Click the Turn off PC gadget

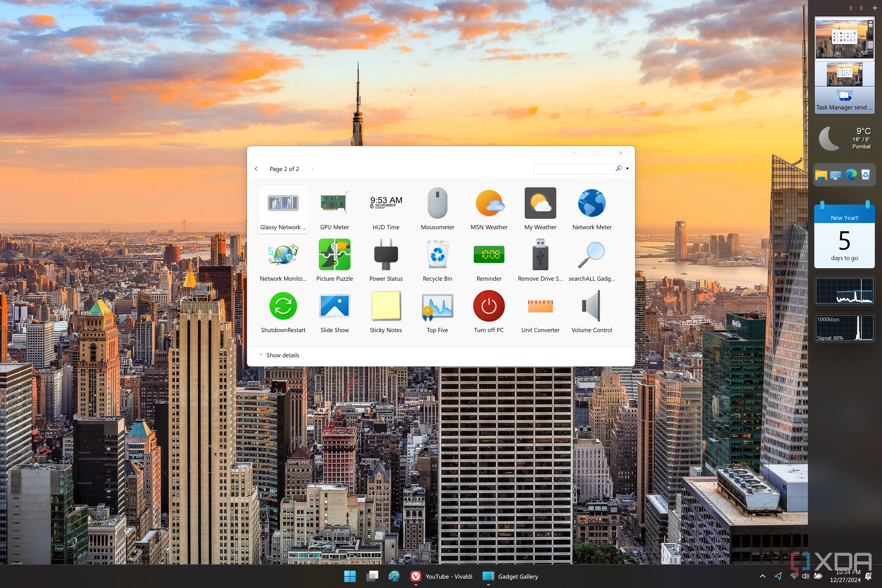[488, 306]
